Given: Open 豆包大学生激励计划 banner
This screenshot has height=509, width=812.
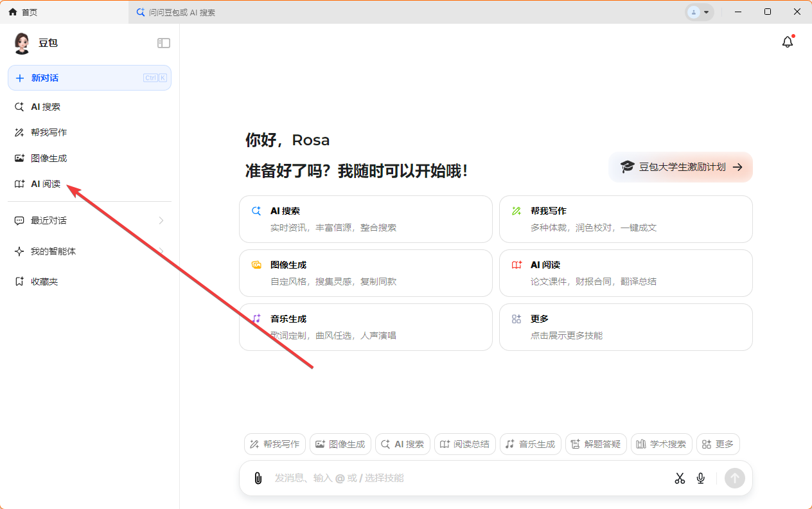Looking at the screenshot, I should point(680,167).
